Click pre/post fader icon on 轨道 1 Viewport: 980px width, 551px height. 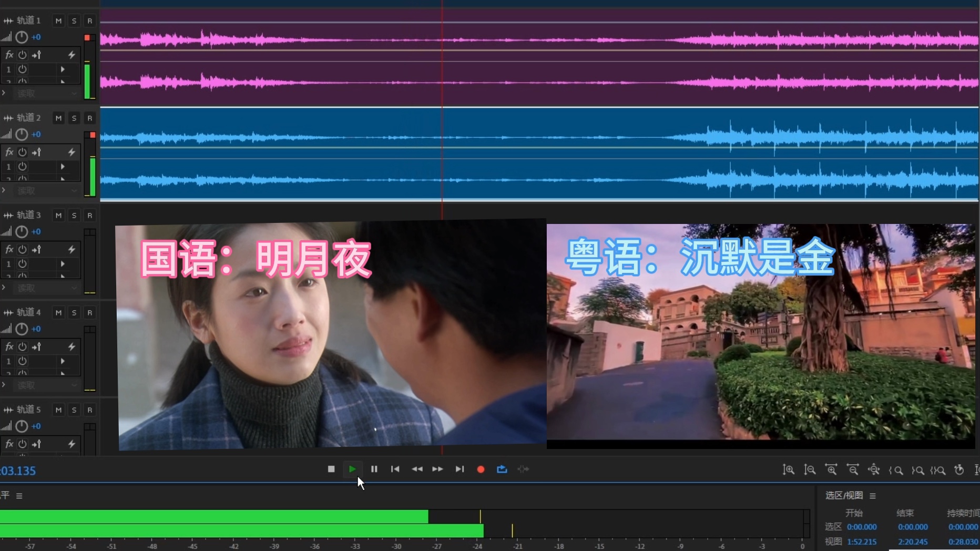point(36,55)
